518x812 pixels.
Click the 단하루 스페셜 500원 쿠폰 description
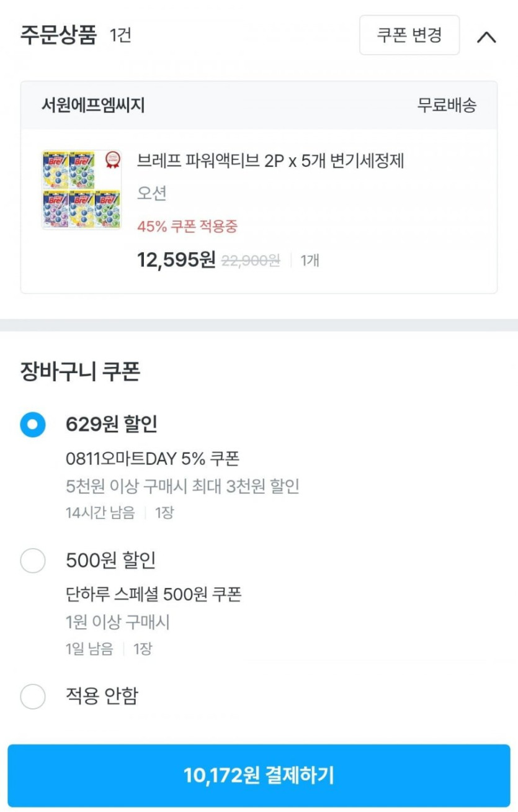coord(153,594)
